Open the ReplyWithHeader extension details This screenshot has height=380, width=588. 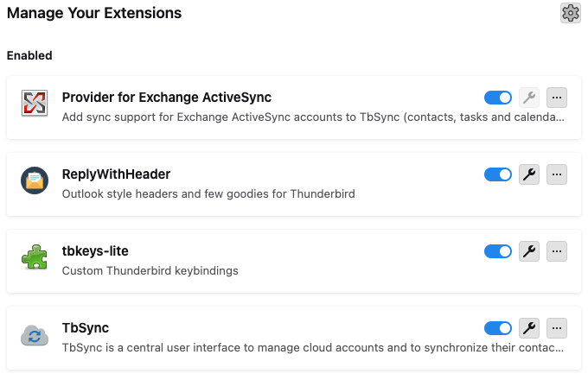116,174
